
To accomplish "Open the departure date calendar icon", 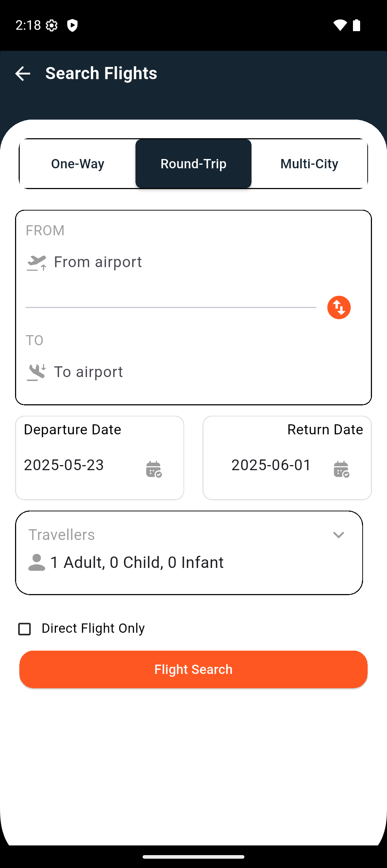I will pyautogui.click(x=154, y=469).
